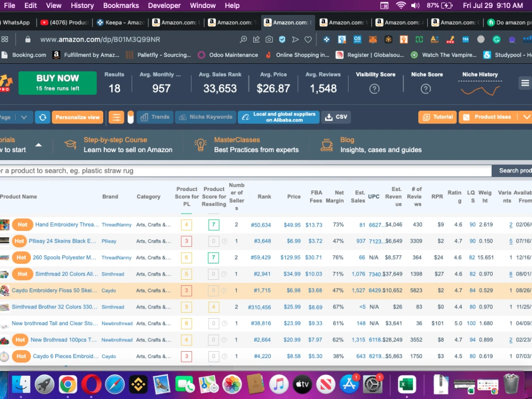Screen dimensions: 532x399
Task: Open the Tutorial button
Action: [x=437, y=117]
